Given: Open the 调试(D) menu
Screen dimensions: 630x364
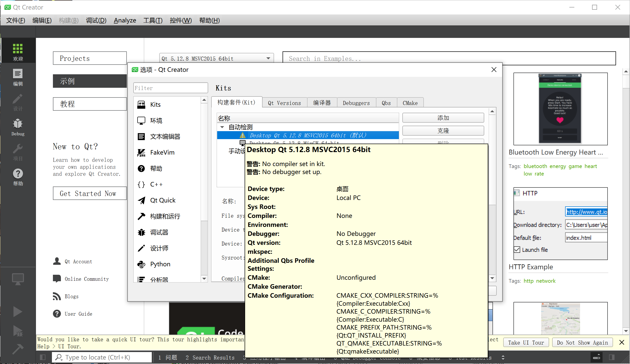Looking at the screenshot, I should (96, 20).
